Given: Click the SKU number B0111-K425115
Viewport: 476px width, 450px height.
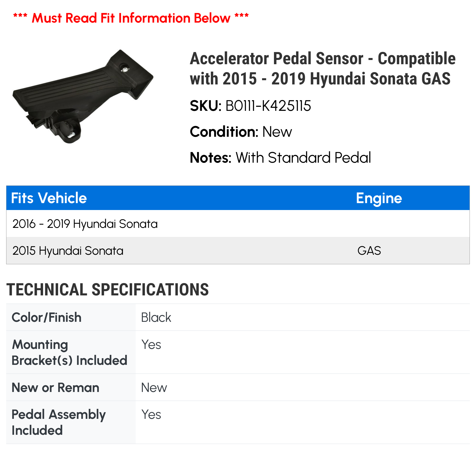Looking at the screenshot, I should coord(268,106).
